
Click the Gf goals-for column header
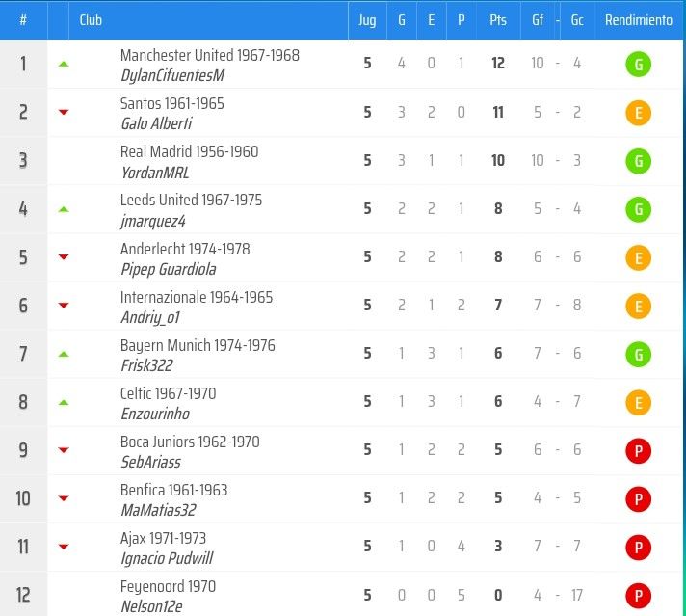tap(538, 20)
